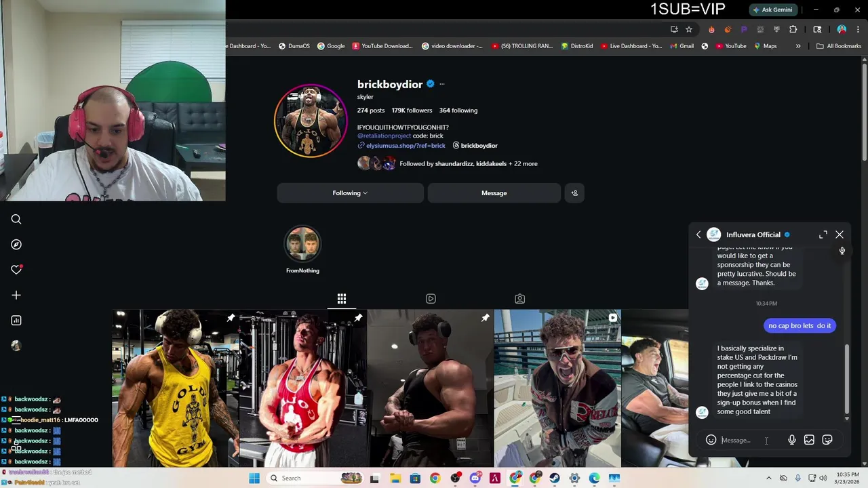The height and width of the screenshot is (488, 868).
Task: Record voice clip with microphone icon
Action: click(x=791, y=440)
